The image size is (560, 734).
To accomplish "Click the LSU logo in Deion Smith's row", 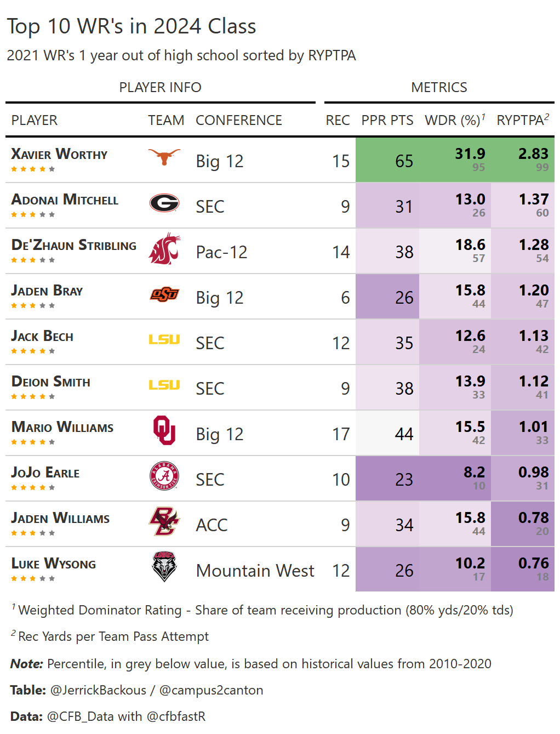I will click(x=164, y=385).
